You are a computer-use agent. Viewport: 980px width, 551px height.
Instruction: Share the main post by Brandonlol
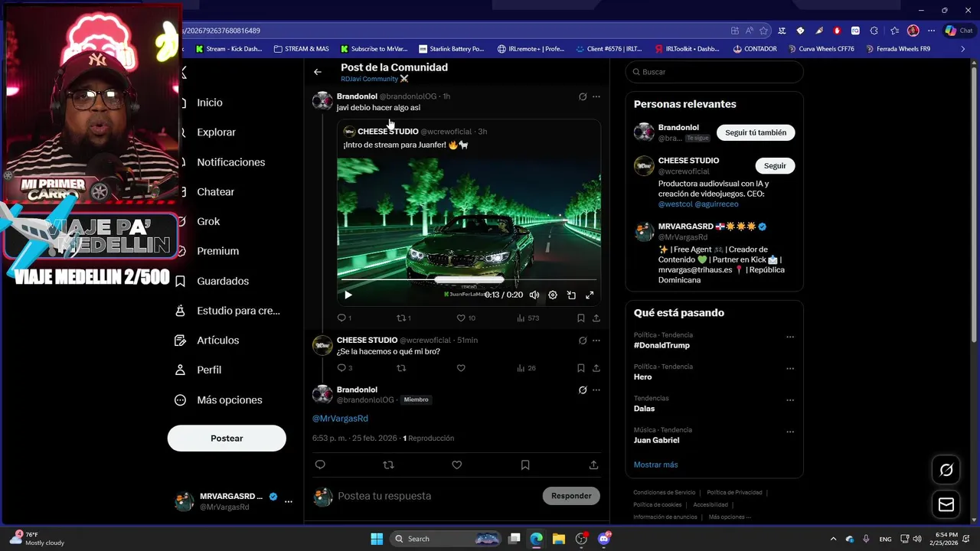click(x=593, y=465)
